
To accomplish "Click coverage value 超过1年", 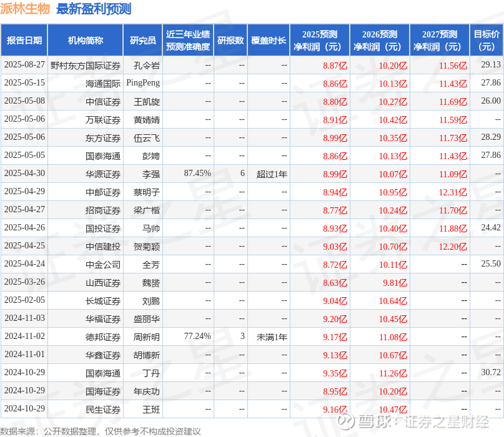I will tap(272, 174).
